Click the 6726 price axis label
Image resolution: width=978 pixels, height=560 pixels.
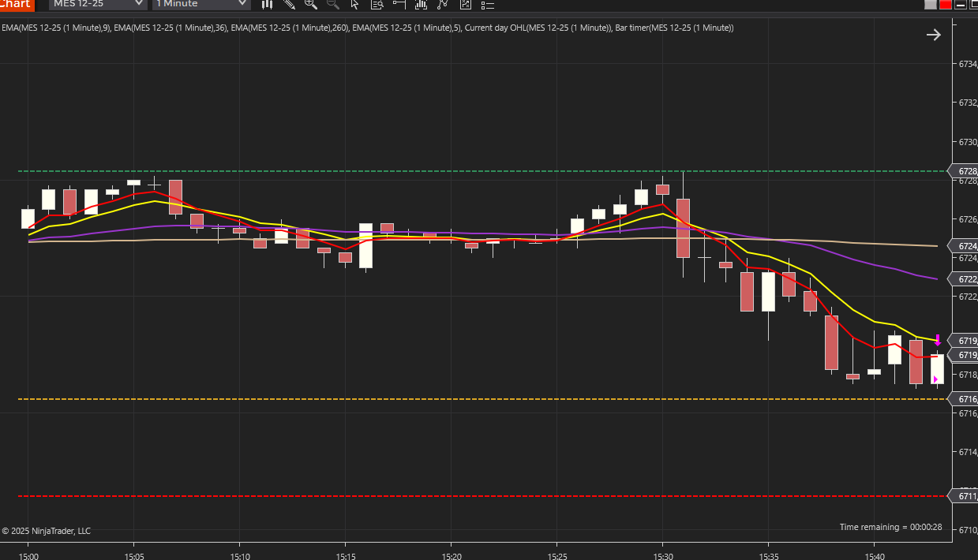(x=968, y=219)
